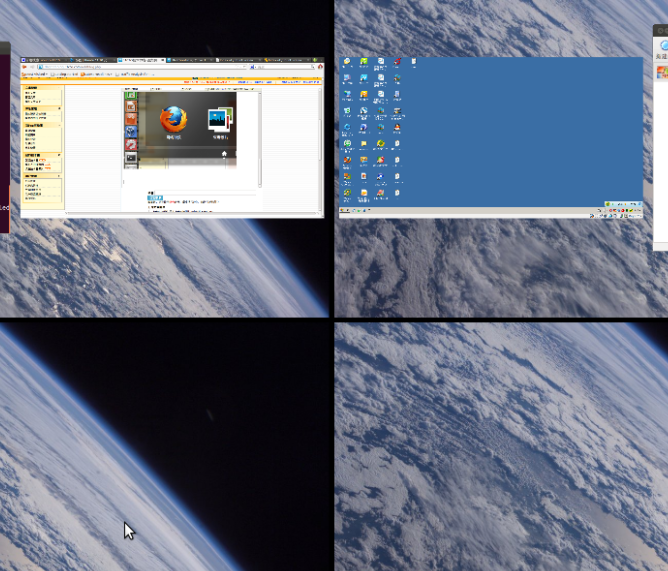
Task: Click the orange back arrow in browser toolbar
Action: [25, 67]
